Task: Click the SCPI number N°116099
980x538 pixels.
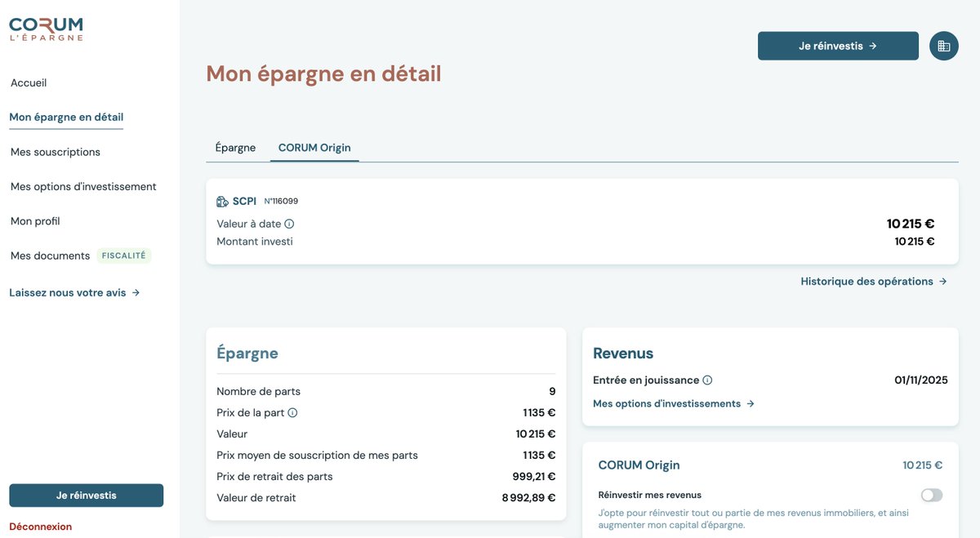Action: point(281,201)
